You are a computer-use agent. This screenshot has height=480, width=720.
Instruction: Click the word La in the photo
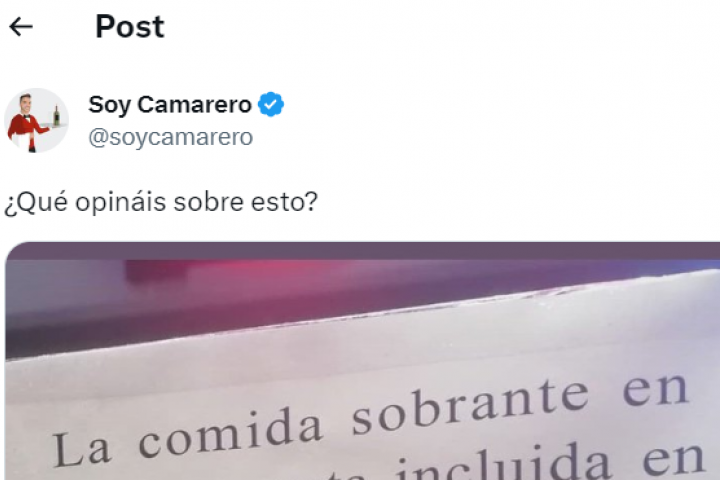tap(82, 448)
